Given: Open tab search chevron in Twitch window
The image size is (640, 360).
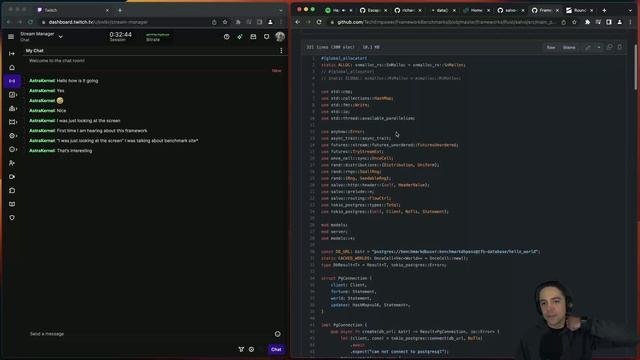Looking at the screenshot, I should (x=281, y=10).
